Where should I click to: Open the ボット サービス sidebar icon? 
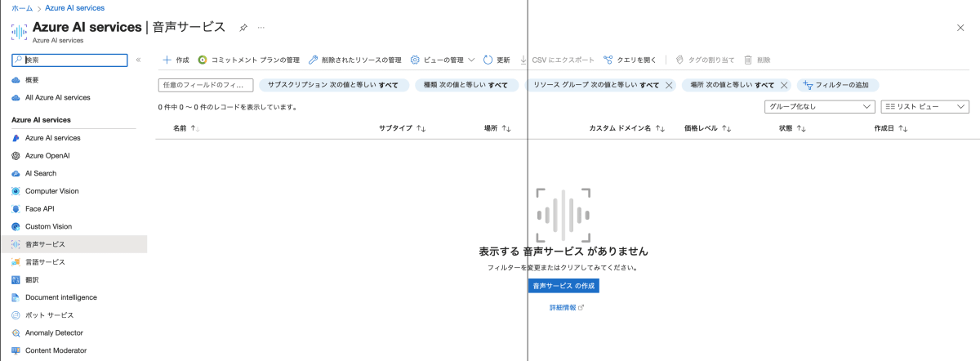point(16,315)
